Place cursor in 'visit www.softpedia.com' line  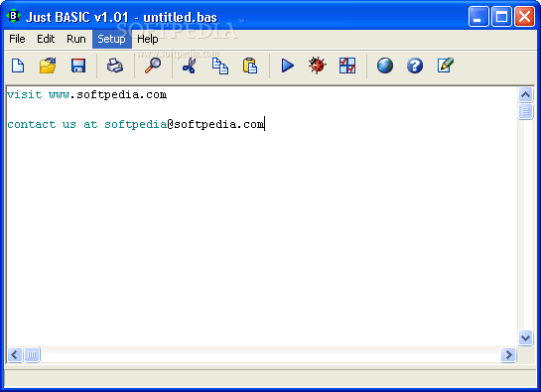click(x=86, y=95)
